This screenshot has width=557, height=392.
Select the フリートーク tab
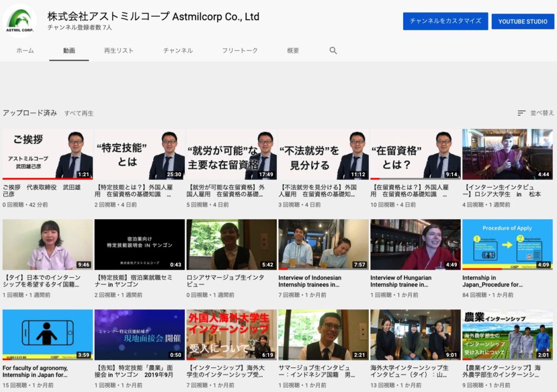[240, 51]
